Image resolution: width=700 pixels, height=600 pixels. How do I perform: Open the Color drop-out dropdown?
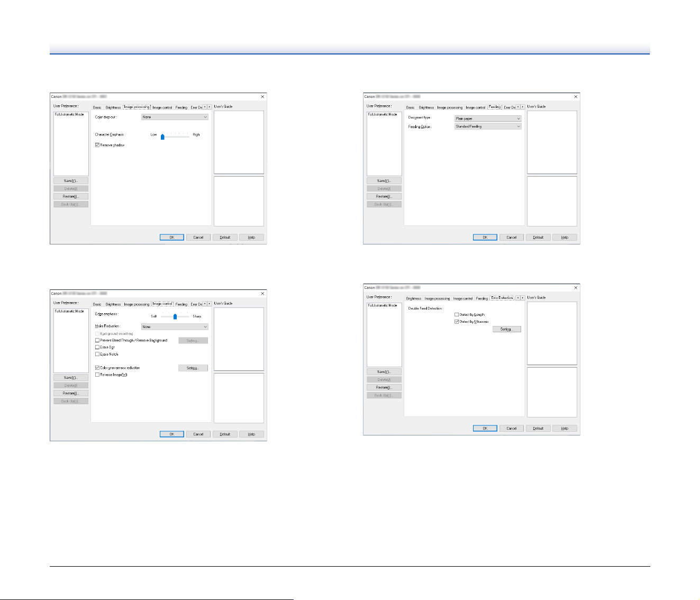coord(175,117)
